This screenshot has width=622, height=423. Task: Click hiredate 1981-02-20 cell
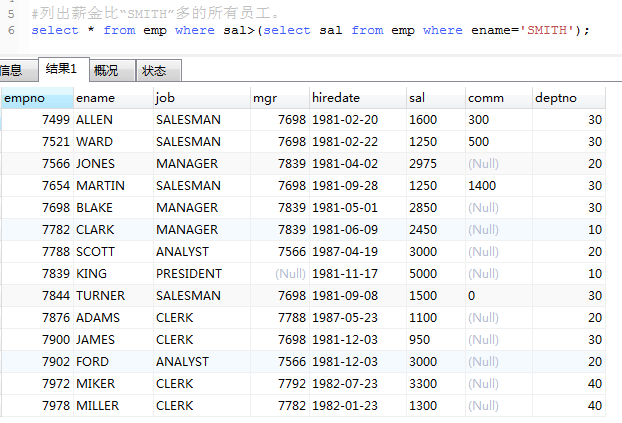(x=358, y=120)
